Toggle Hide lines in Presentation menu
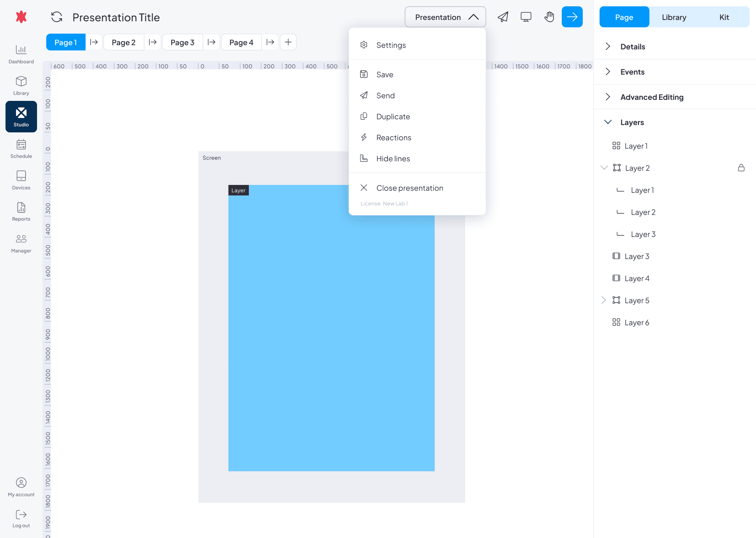 pyautogui.click(x=393, y=159)
